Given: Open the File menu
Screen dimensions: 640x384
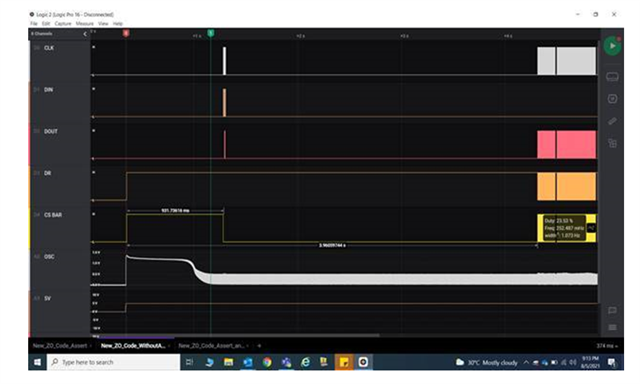Looking at the screenshot, I should click(33, 24).
